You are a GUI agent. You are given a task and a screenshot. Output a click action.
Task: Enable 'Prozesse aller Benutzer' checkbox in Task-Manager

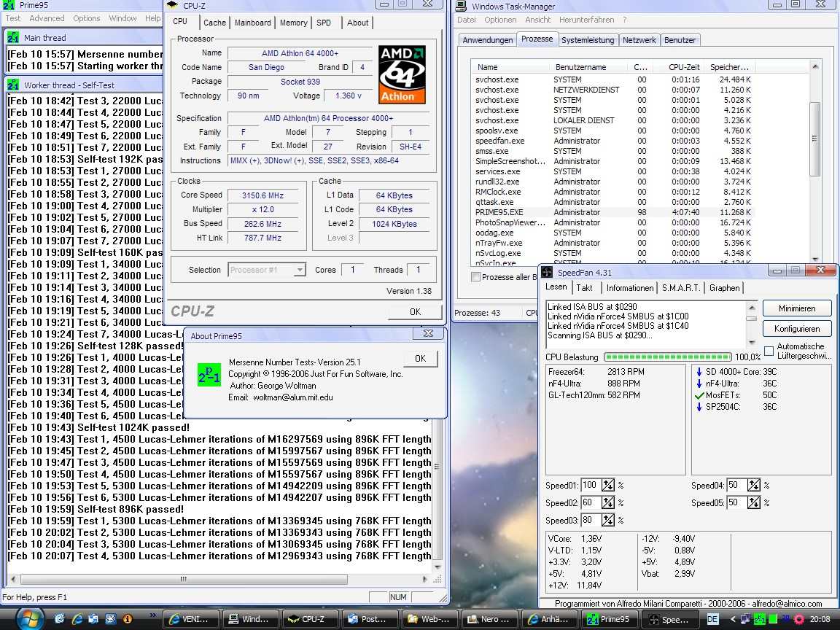[475, 277]
